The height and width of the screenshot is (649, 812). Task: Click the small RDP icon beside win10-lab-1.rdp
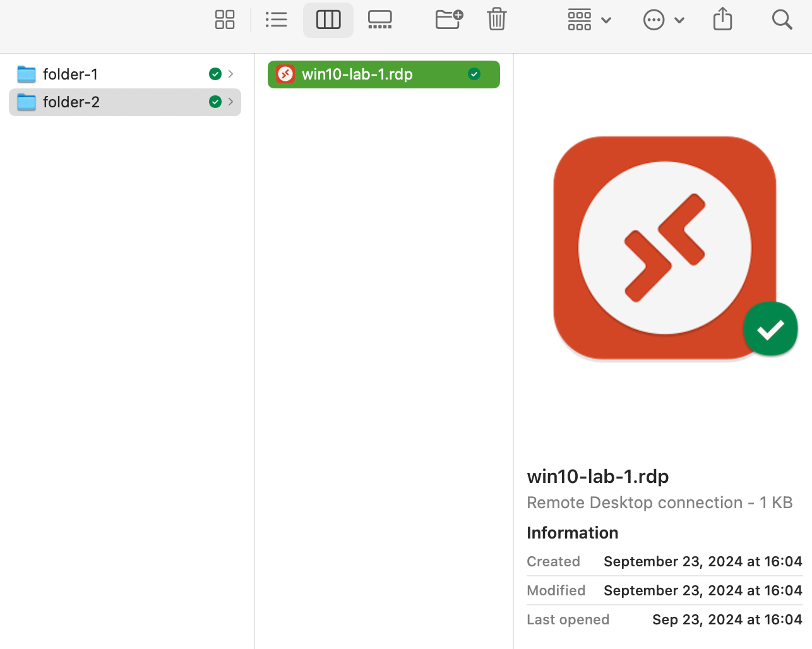285,74
